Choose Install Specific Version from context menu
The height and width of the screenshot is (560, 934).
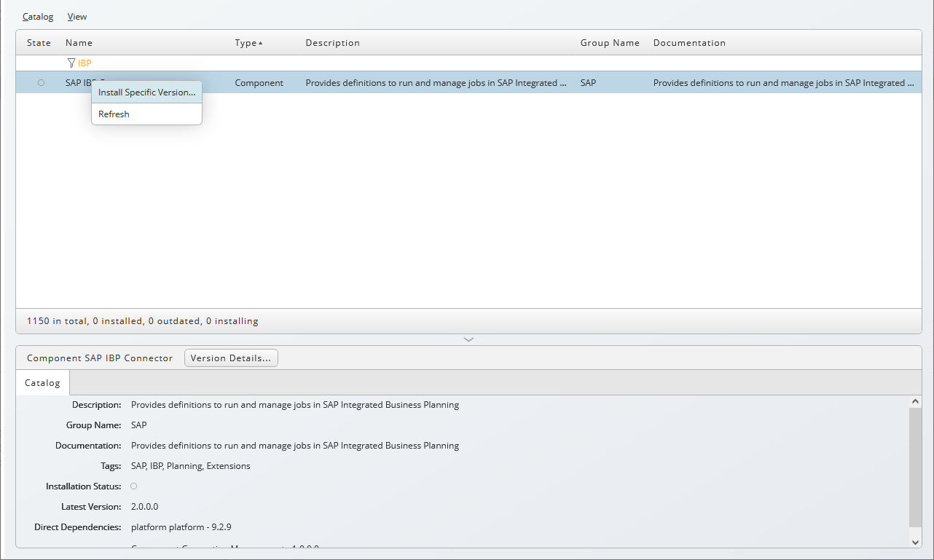(x=146, y=92)
